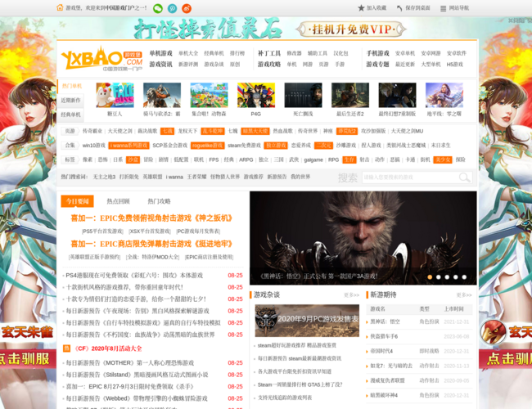Open the 地平线:零之曙 thumbnail
532x409 pixels.
444,96
